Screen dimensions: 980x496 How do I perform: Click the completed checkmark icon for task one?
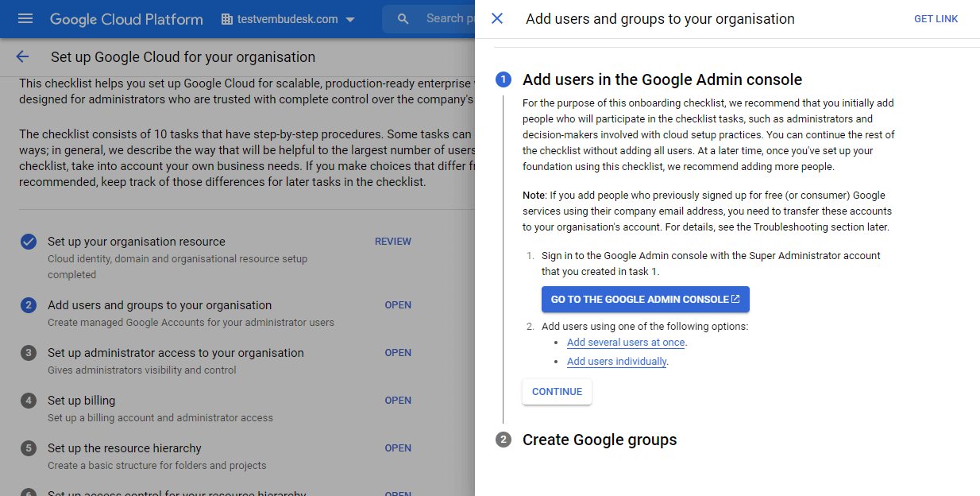28,242
